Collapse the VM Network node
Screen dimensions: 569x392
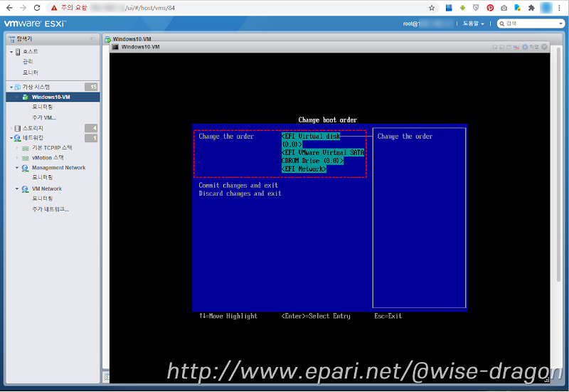(17, 189)
